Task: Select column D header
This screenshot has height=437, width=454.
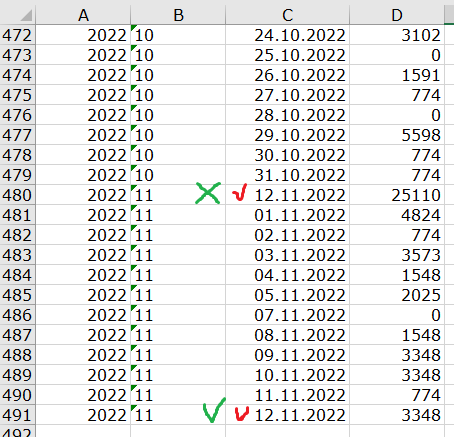Action: coord(397,15)
